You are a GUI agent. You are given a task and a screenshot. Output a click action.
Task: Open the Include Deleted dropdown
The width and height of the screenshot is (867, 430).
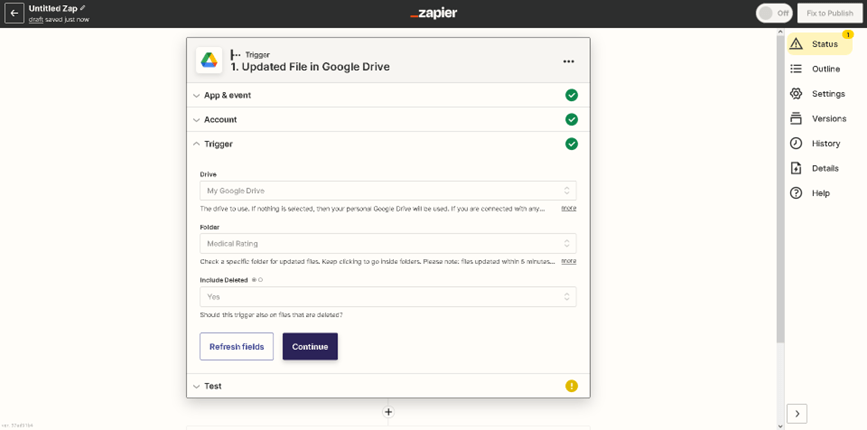[x=388, y=297]
